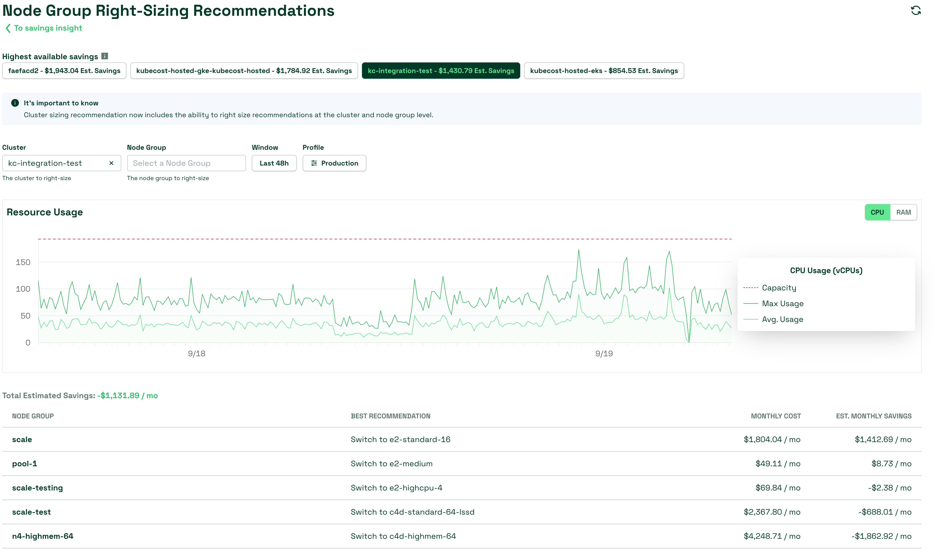Screen dimensions: 935x560
Task: Open the Cluster kc-integration-test combo box
Action: (x=57, y=163)
